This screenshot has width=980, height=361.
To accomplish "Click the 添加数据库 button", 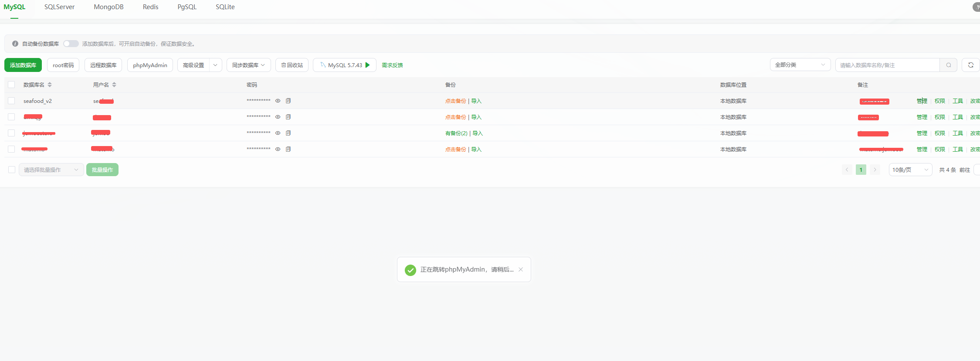I will (x=23, y=65).
